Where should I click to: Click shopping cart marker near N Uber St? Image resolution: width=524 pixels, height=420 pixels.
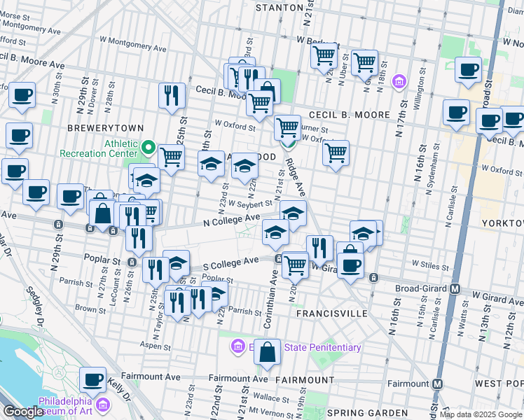coord(364,63)
